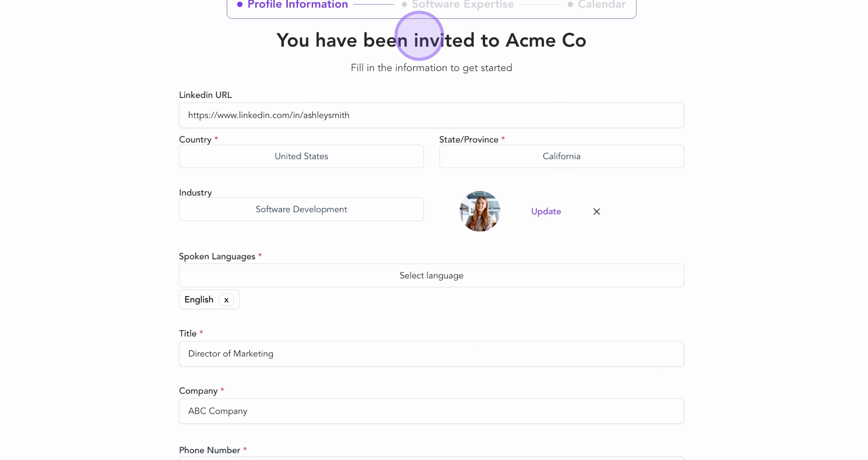
Task: Switch to the Profile Information step
Action: (298, 5)
